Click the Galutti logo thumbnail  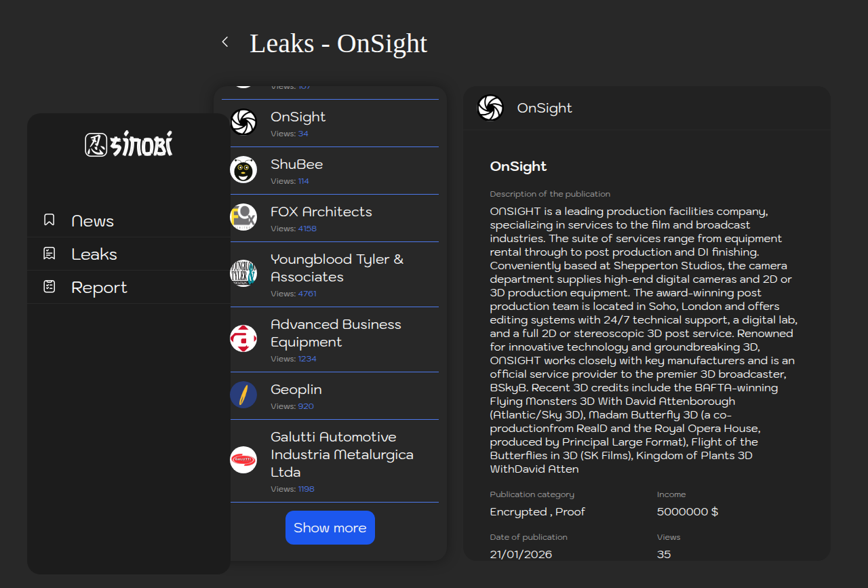click(243, 460)
